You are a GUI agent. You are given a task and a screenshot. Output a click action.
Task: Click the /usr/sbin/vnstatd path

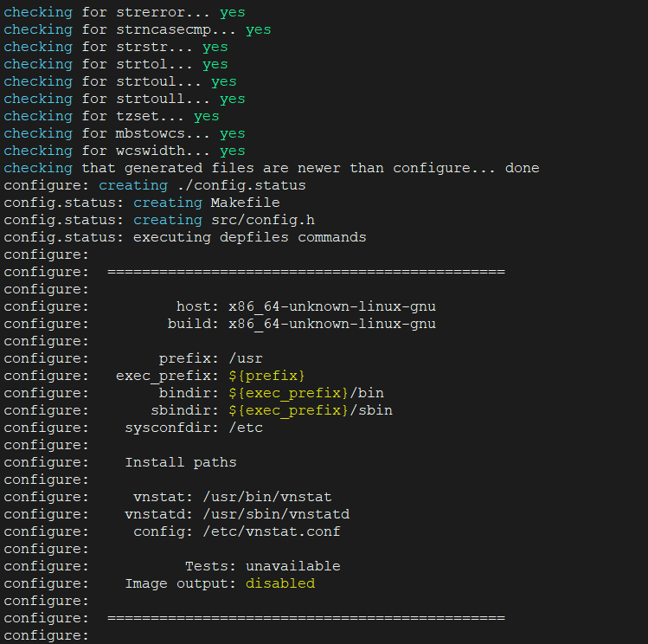(276, 514)
